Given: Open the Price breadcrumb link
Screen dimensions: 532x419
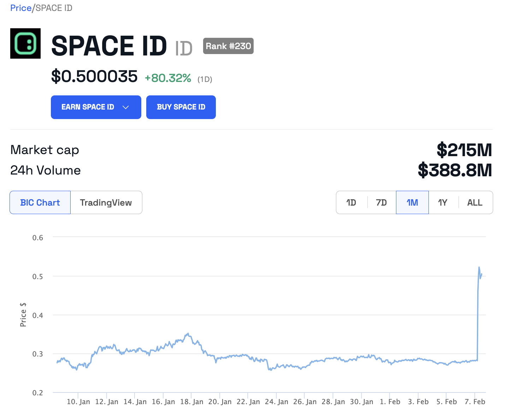Looking at the screenshot, I should [x=21, y=8].
